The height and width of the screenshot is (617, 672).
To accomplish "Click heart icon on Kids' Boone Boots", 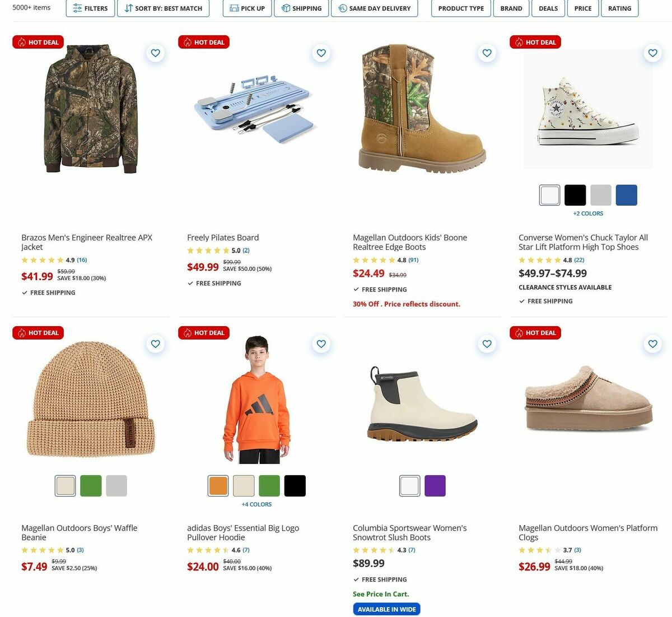I will point(487,53).
